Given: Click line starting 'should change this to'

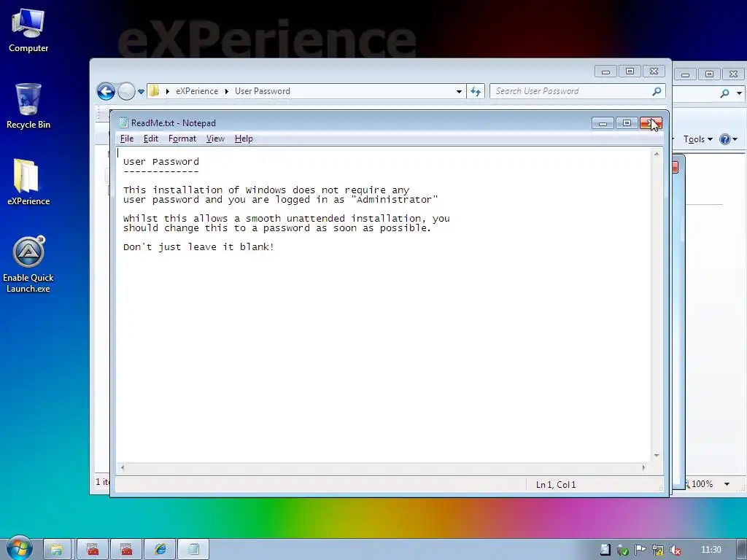Looking at the screenshot, I should click(x=276, y=227).
